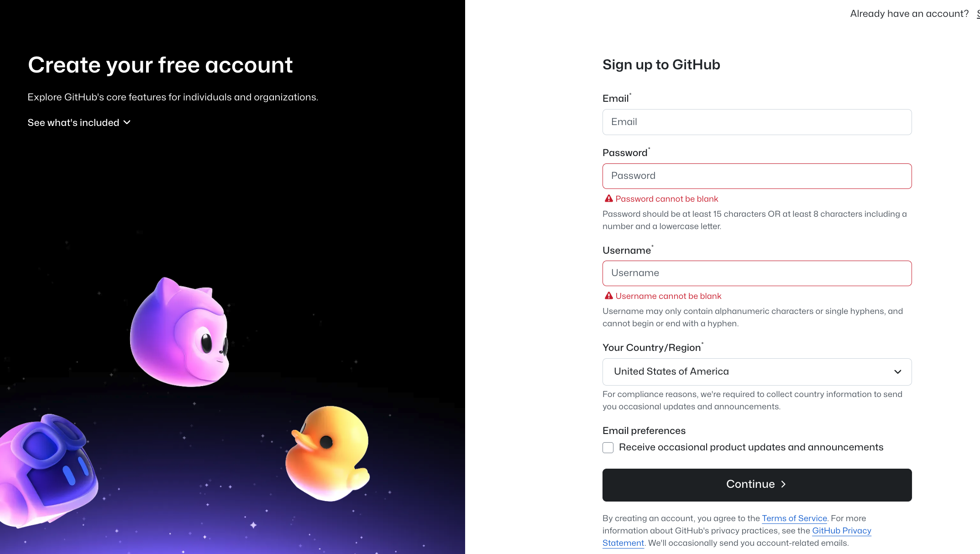
Task: Click the country dropdown chevron arrow
Action: (897, 371)
